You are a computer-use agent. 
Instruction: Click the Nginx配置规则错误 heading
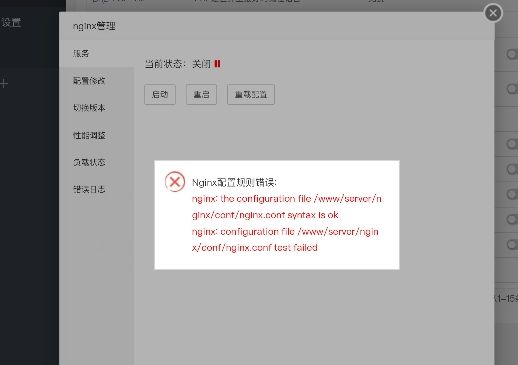point(234,182)
